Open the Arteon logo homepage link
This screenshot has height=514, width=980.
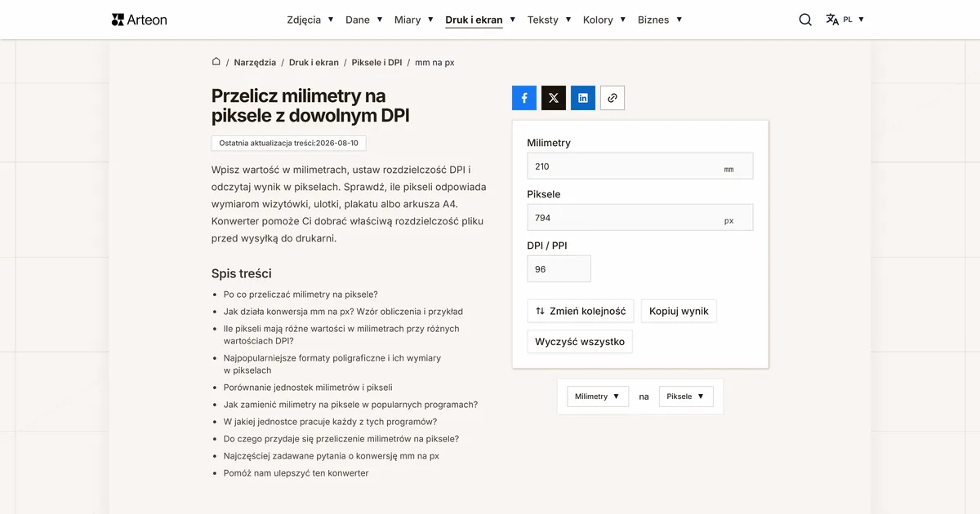coord(139,20)
